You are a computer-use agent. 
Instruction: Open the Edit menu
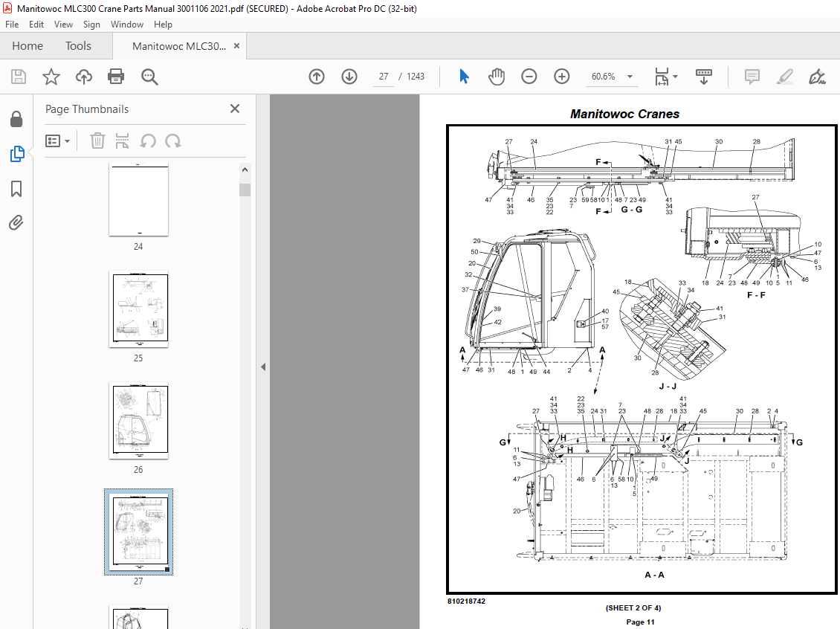click(x=36, y=24)
